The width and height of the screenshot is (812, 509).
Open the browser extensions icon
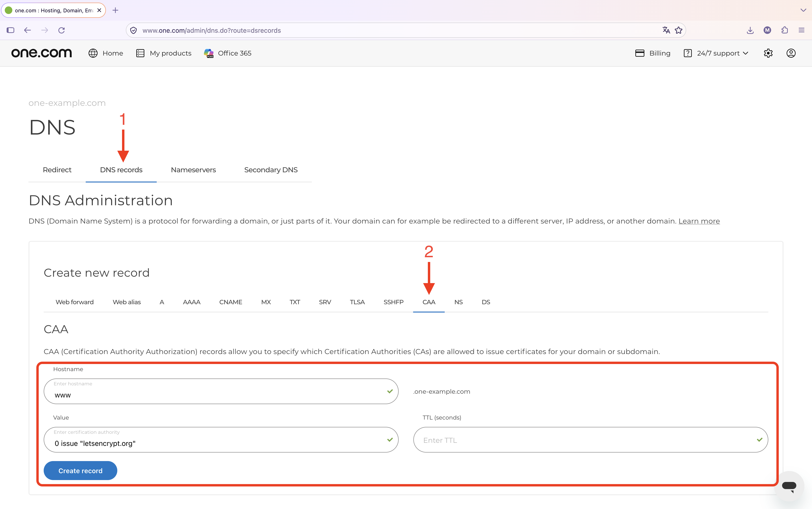pos(784,30)
